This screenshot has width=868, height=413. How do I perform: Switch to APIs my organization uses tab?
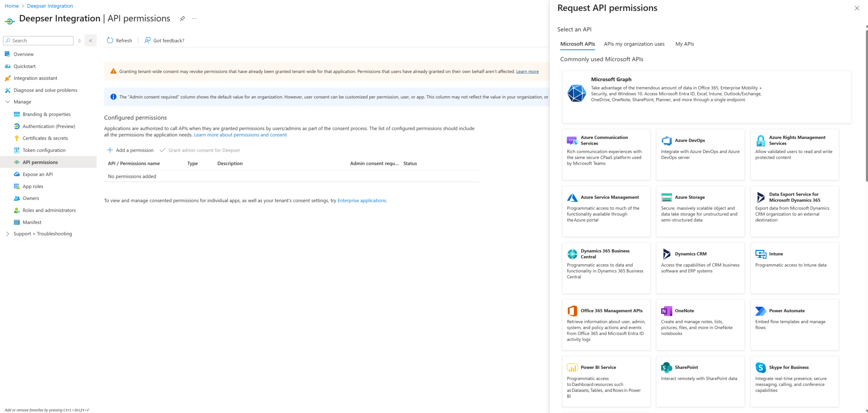click(634, 44)
